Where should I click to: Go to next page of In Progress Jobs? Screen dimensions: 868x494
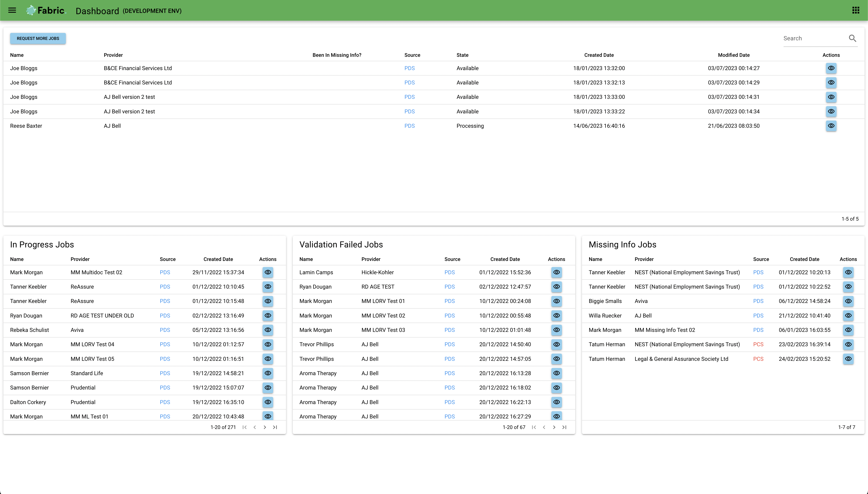pyautogui.click(x=265, y=427)
